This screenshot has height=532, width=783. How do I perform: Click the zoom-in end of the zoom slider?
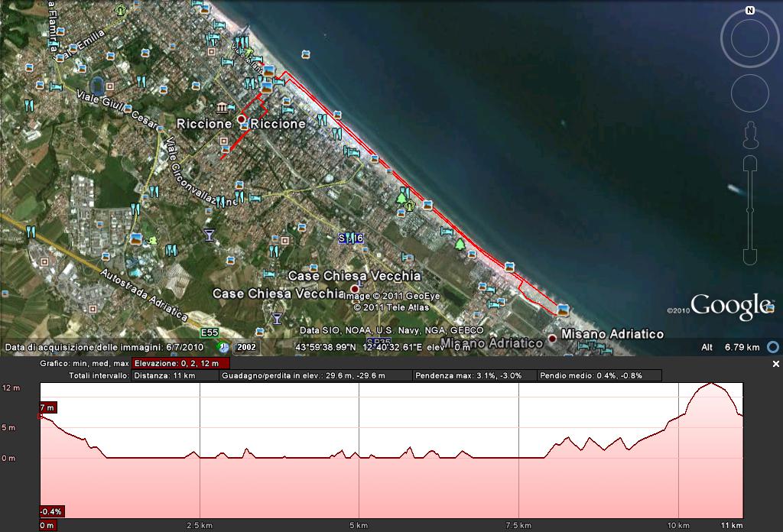pos(750,164)
